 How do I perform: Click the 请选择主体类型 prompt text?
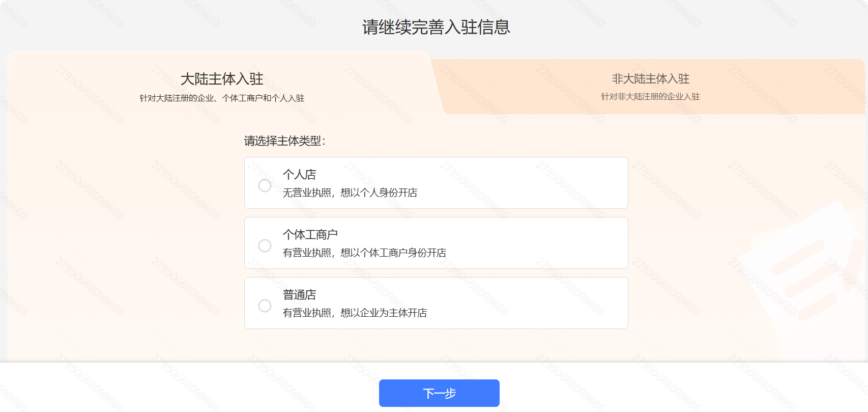285,141
